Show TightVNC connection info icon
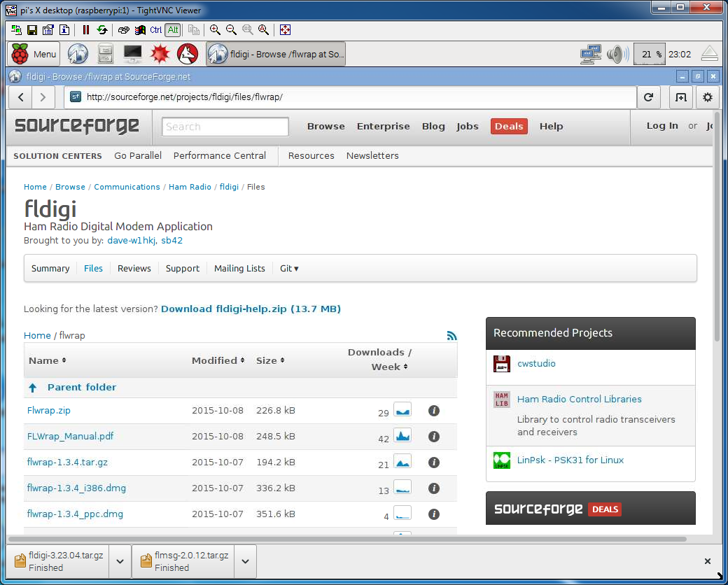The width and height of the screenshot is (728, 585). (x=64, y=30)
